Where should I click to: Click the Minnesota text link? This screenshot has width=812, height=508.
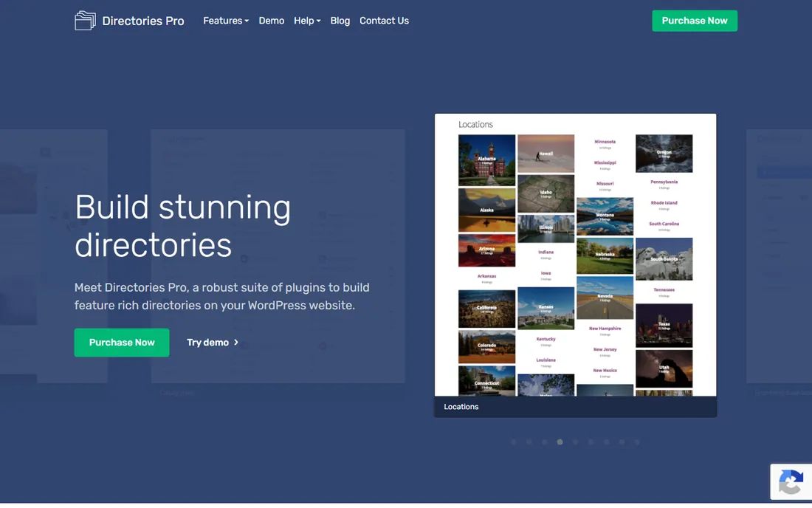(605, 142)
